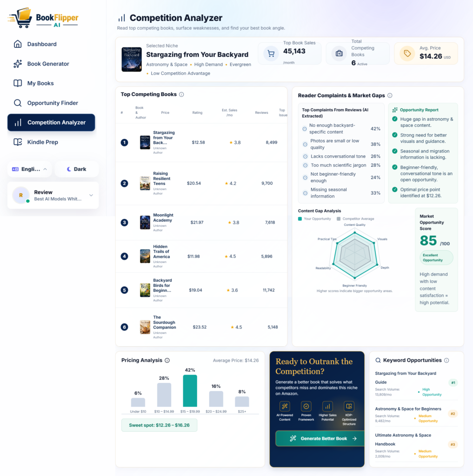The height and width of the screenshot is (476, 473).
Task: Click Stargazing from Your Backyard Guide keyword
Action: pos(405,377)
